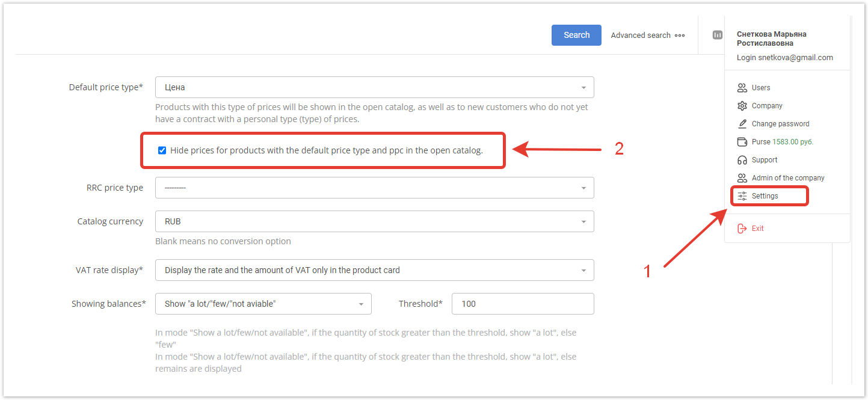Click the chart icon beside Advanced search
This screenshot has height=400, width=868.
(717, 35)
